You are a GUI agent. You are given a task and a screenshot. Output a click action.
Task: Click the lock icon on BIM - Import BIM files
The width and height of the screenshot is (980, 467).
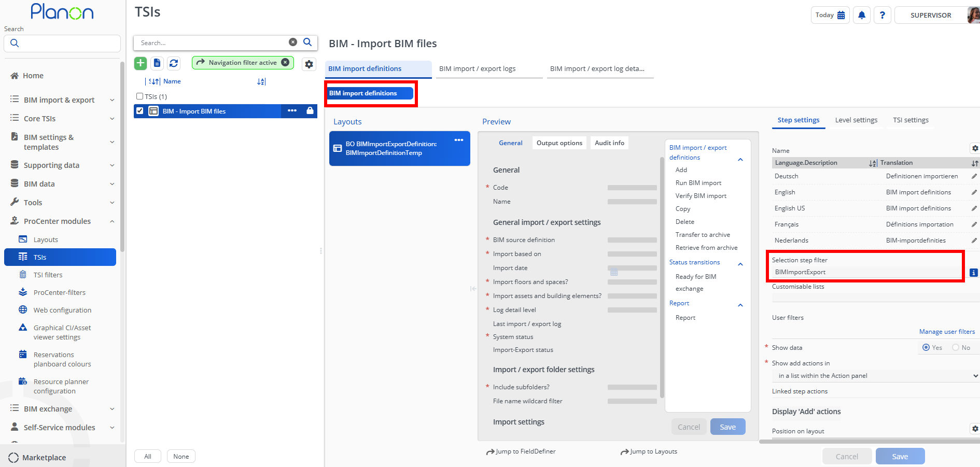click(x=310, y=111)
